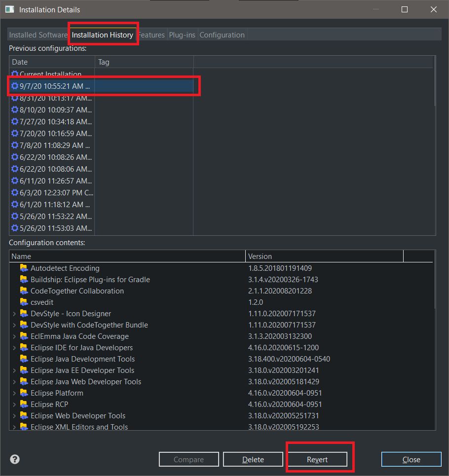The image size is (449, 476).
Task: Click the gear icon for 6/3/20 12:23:07 PM
Action: tap(15, 192)
